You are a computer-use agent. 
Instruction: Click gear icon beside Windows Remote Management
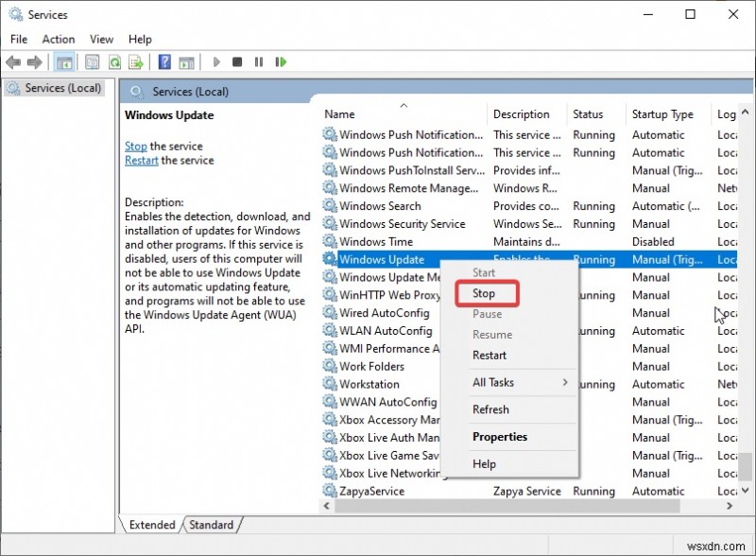tap(330, 188)
